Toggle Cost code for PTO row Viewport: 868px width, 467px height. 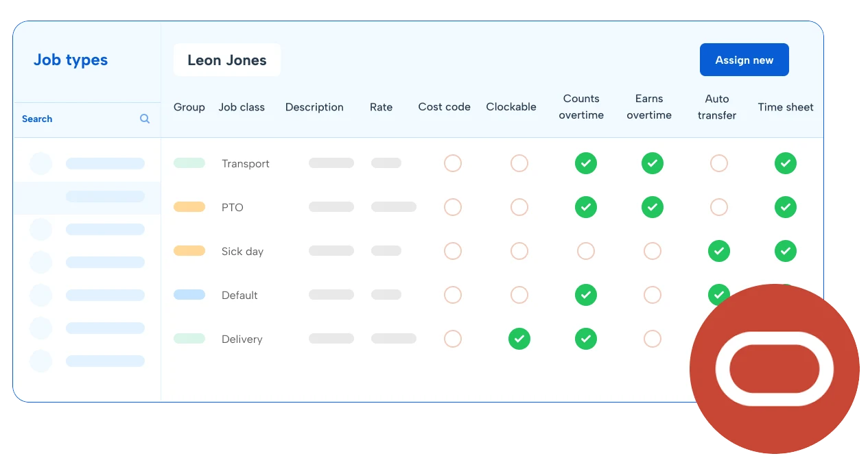[x=453, y=207]
